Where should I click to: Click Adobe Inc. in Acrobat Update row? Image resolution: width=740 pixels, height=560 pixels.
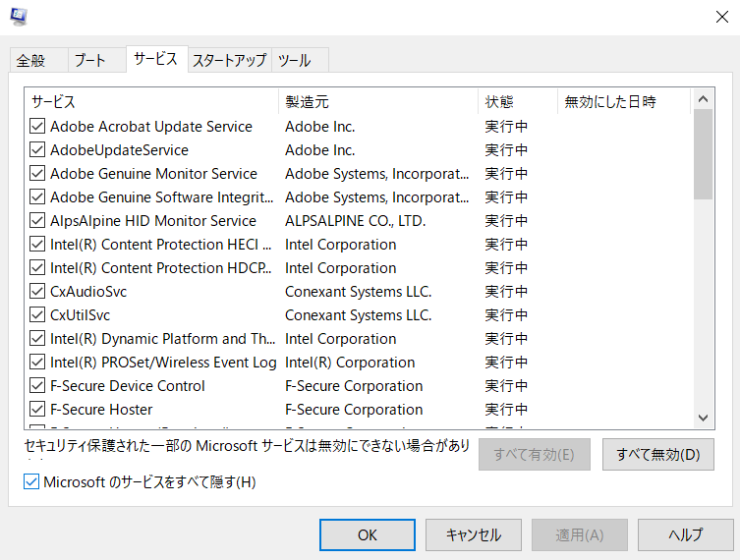click(320, 127)
